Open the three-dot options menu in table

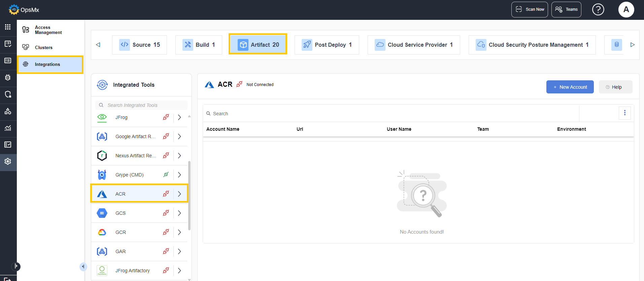[x=624, y=113]
